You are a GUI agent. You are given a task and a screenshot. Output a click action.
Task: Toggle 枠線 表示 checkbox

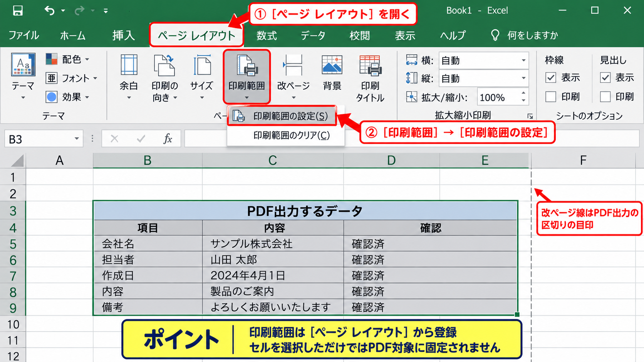(x=551, y=78)
